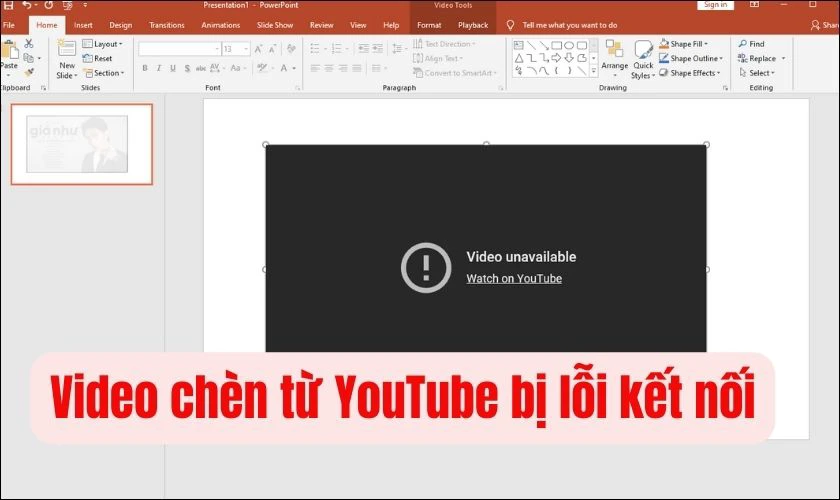840x500 pixels.
Task: Open Shape Fill options
Action: [684, 44]
